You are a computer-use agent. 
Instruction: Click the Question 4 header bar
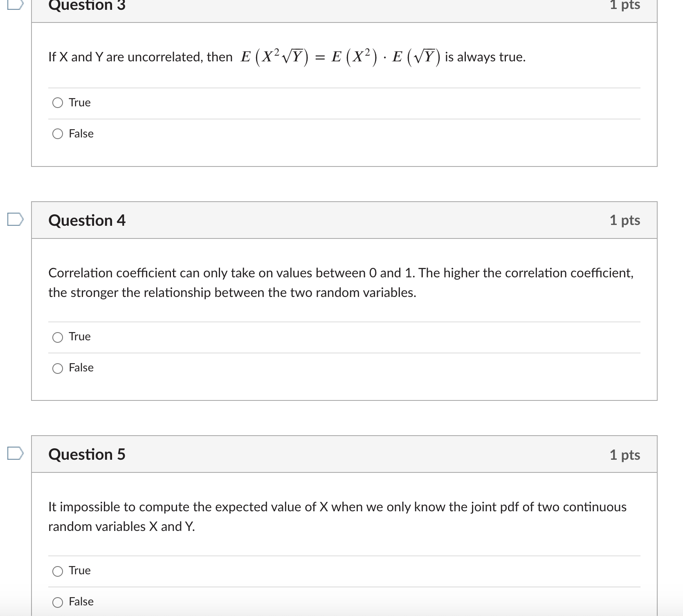coord(87,220)
